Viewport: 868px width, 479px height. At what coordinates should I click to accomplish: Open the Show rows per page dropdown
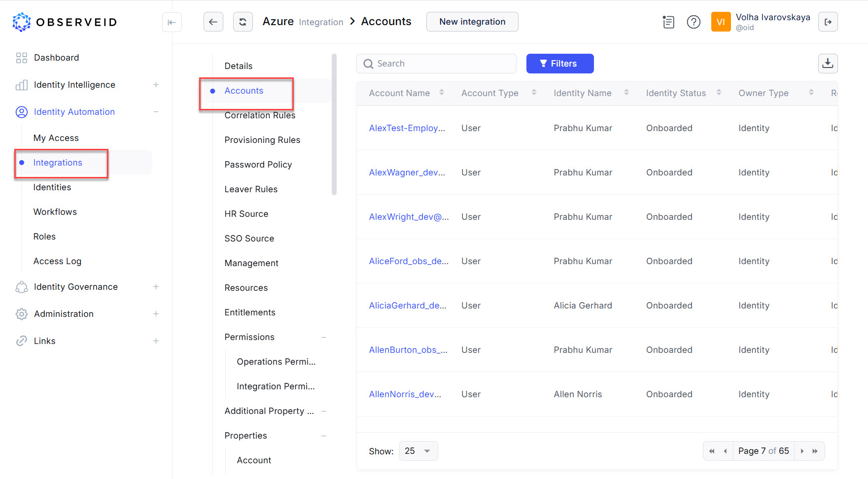tap(418, 450)
